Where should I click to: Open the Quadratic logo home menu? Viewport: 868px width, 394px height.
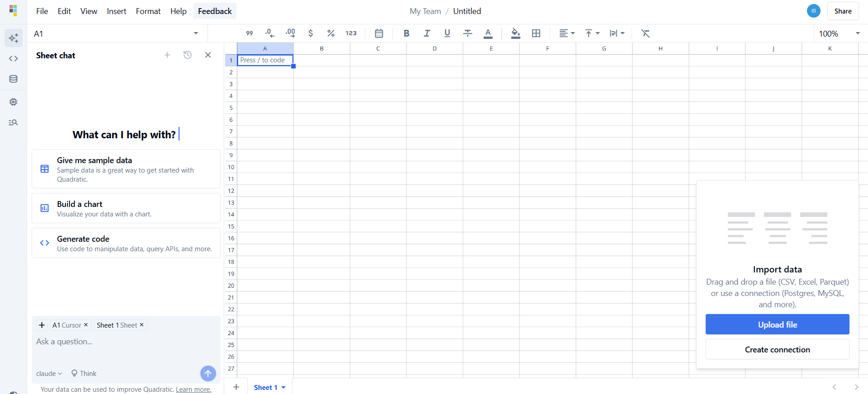pyautogui.click(x=13, y=10)
